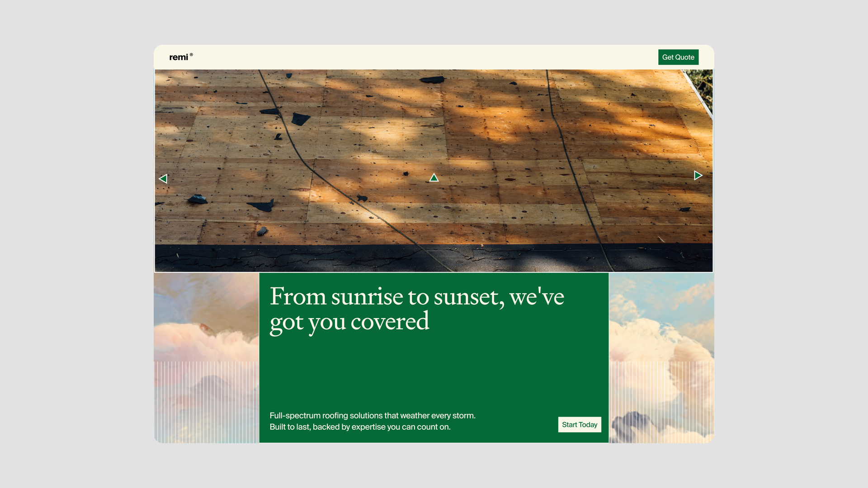Open the Get Quote button

click(x=678, y=57)
